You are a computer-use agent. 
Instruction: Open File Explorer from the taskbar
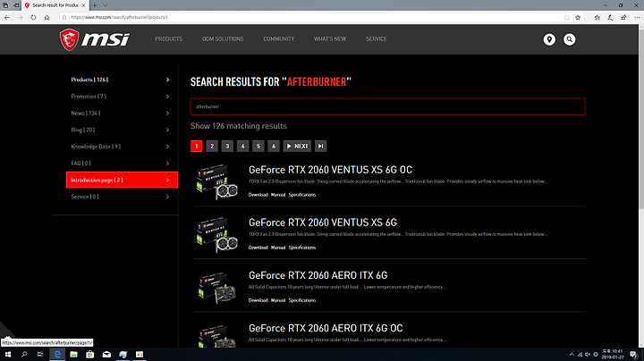73,355
